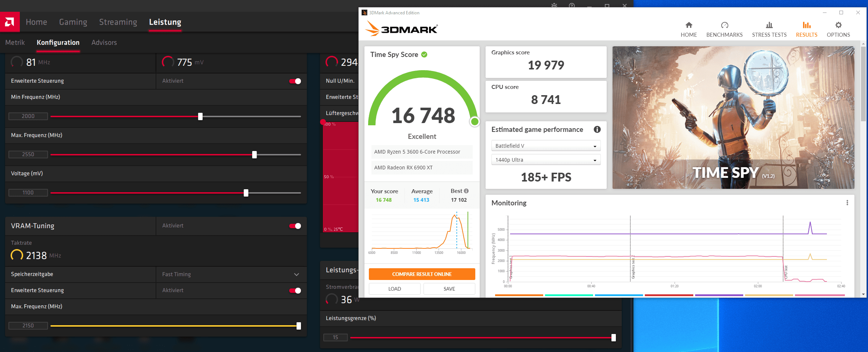Open Battlefield V game dropdown
The height and width of the screenshot is (352, 868).
pos(546,146)
